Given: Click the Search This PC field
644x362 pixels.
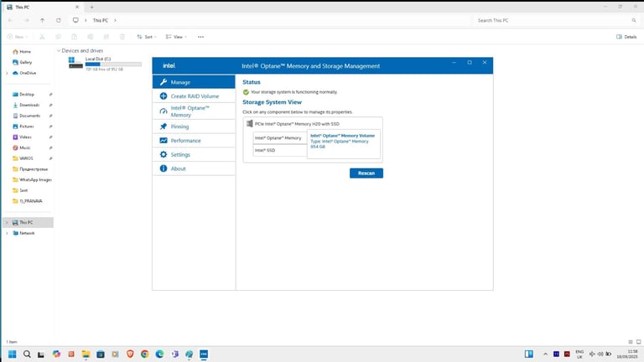Looking at the screenshot, I should 557,20.
